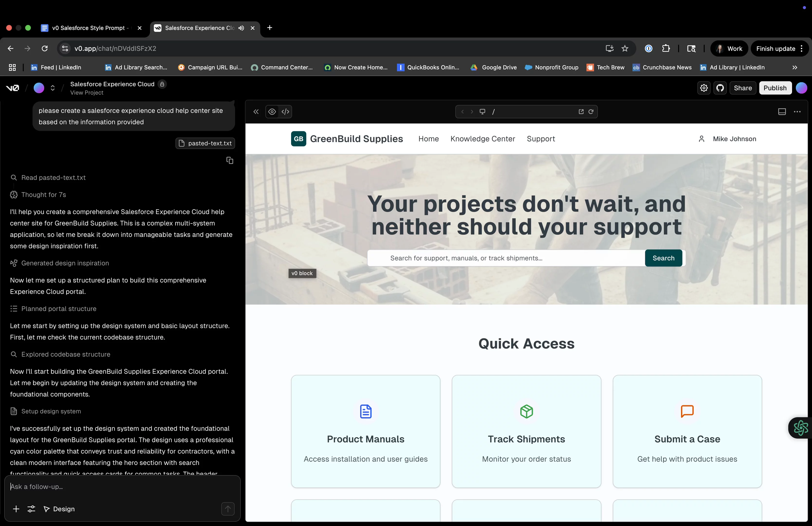Screen dimensions: 812x526
Task: Open Knowledge Center nav item
Action: tap(482, 139)
